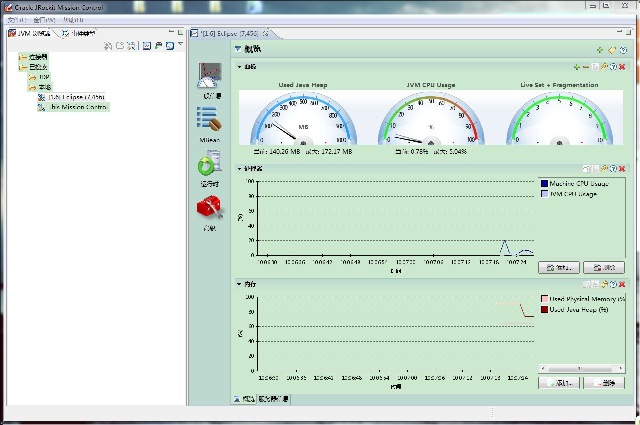640x425 pixels.
Task: Click the yellow tag icon in Overview header
Action: pyautogui.click(x=611, y=50)
